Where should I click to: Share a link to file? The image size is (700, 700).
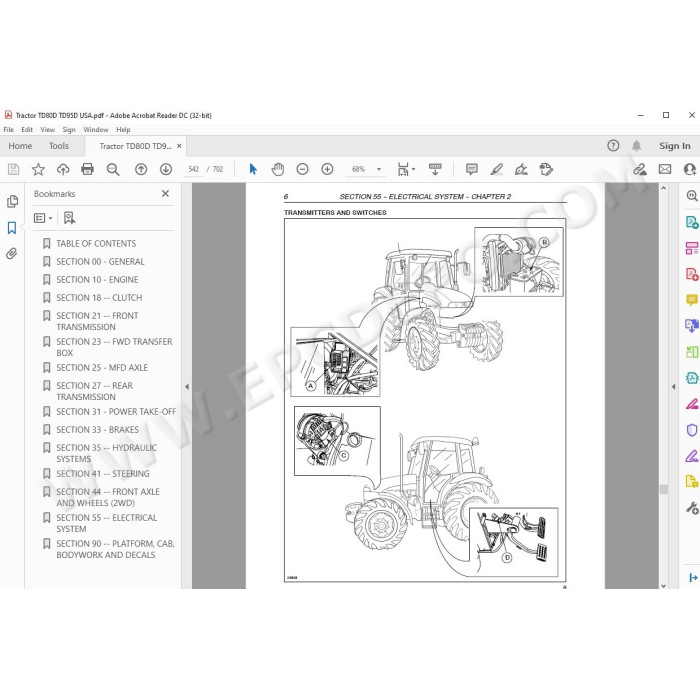[640, 169]
